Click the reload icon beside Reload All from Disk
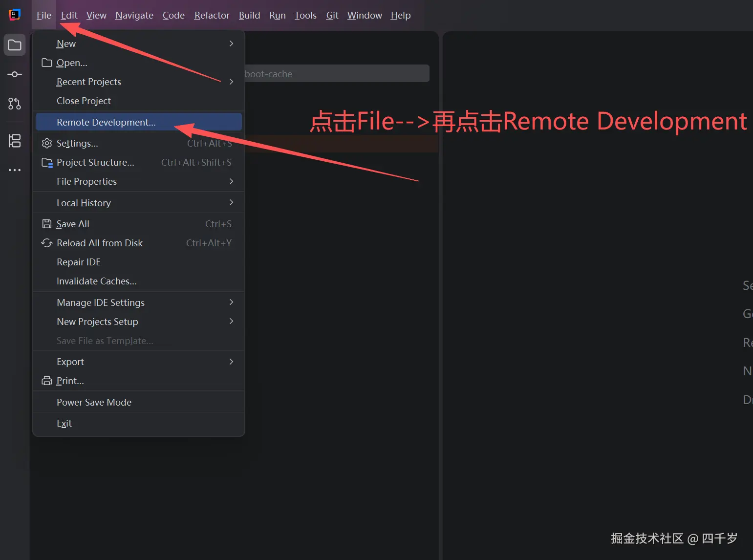 click(x=46, y=243)
